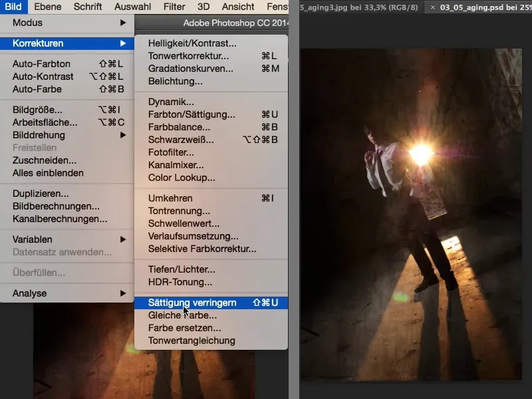
Task: Open the HDR-Tonung dialog
Action: click(180, 283)
